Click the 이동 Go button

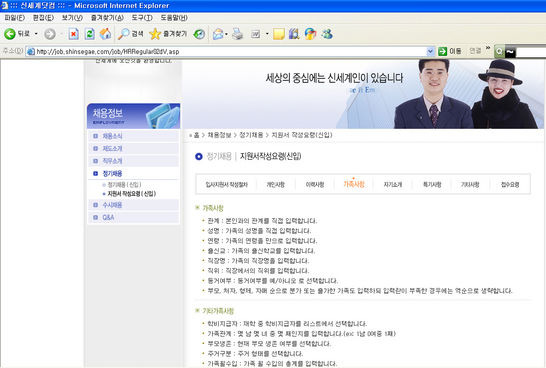(x=450, y=52)
